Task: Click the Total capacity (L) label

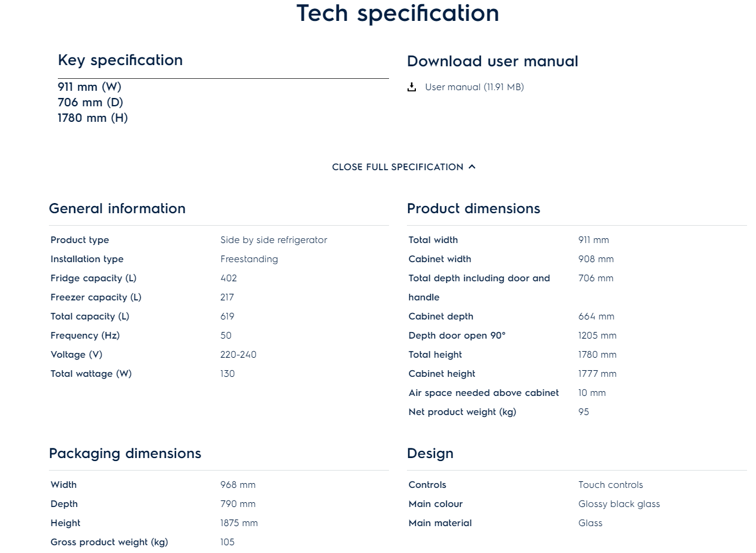Action: coord(90,317)
